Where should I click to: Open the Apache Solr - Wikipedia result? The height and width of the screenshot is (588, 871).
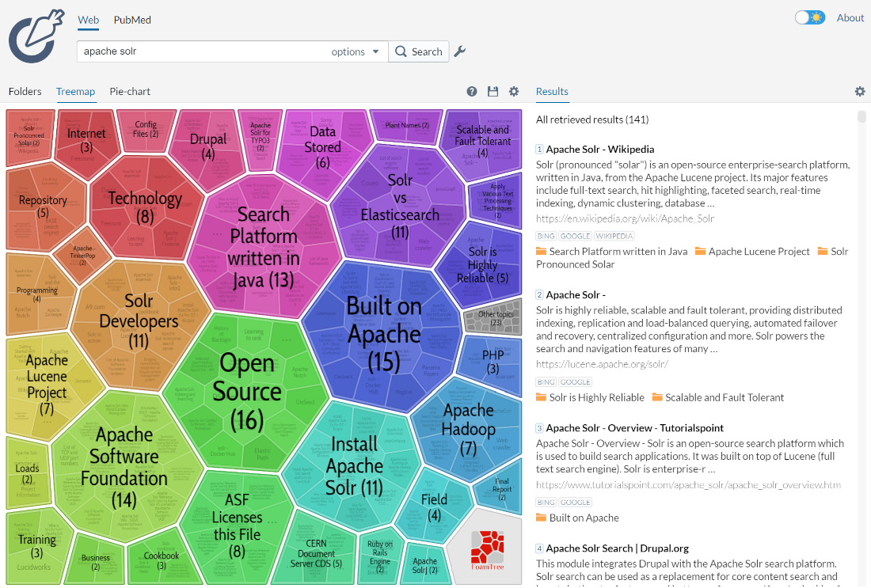pyautogui.click(x=599, y=149)
